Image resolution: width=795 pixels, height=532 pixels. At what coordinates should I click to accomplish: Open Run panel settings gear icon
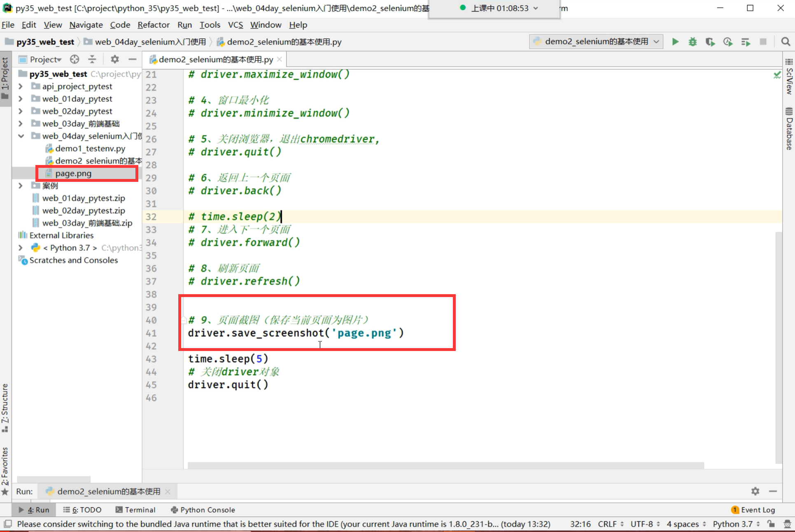pyautogui.click(x=755, y=491)
